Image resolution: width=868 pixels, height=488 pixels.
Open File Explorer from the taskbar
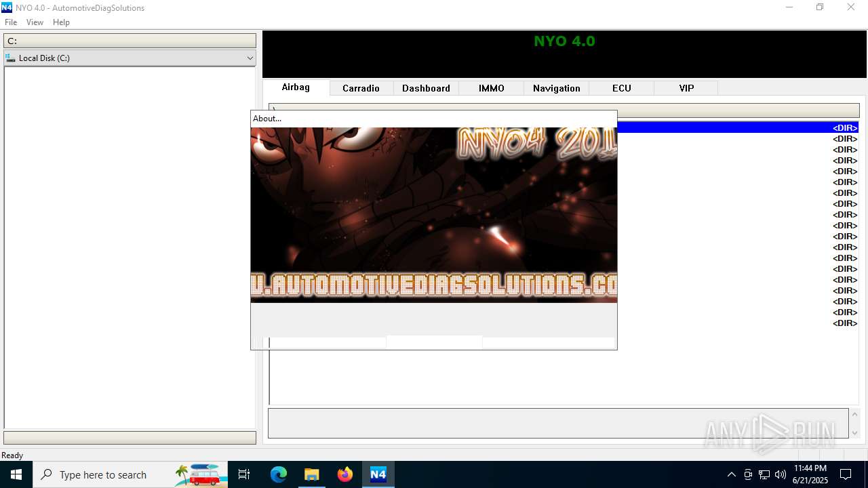312,474
